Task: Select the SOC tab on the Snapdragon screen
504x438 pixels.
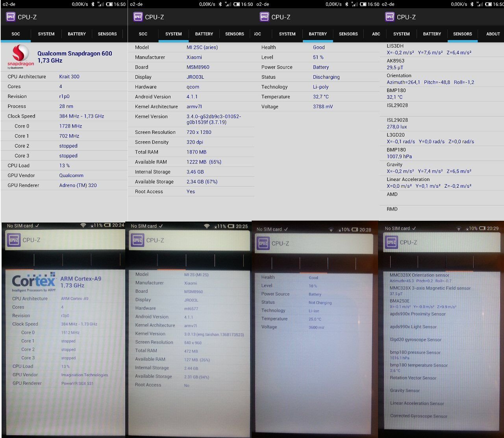Action: tap(16, 34)
